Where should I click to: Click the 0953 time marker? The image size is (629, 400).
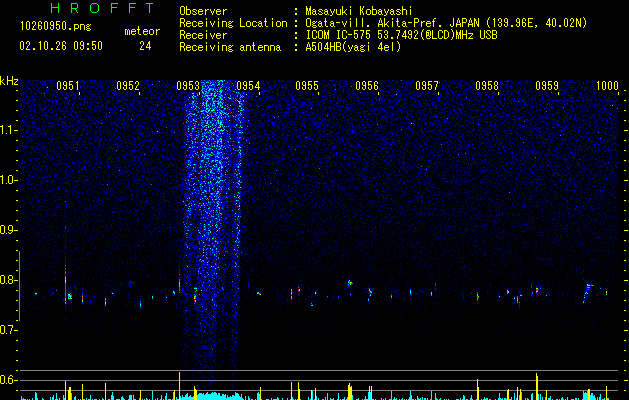(x=188, y=86)
